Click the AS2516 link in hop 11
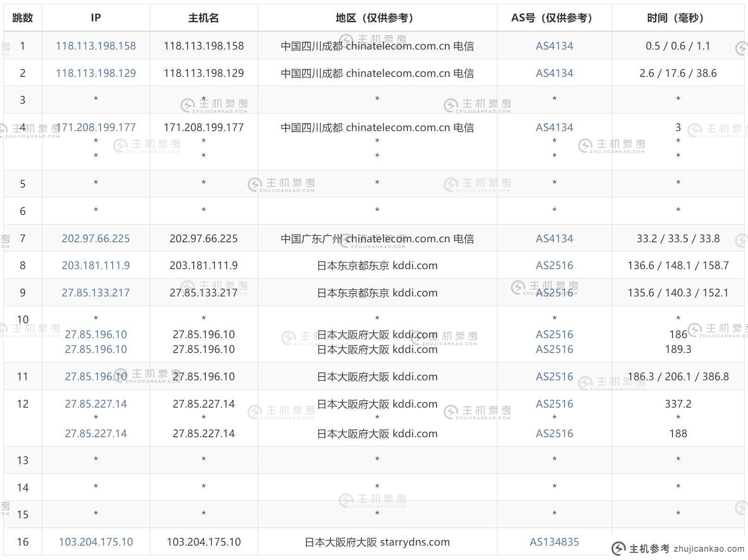 pos(554,377)
